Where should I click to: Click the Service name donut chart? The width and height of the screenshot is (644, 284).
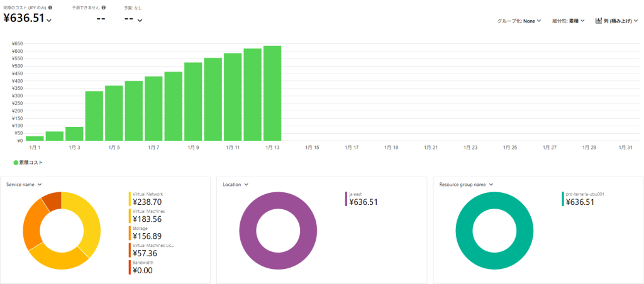click(x=62, y=231)
